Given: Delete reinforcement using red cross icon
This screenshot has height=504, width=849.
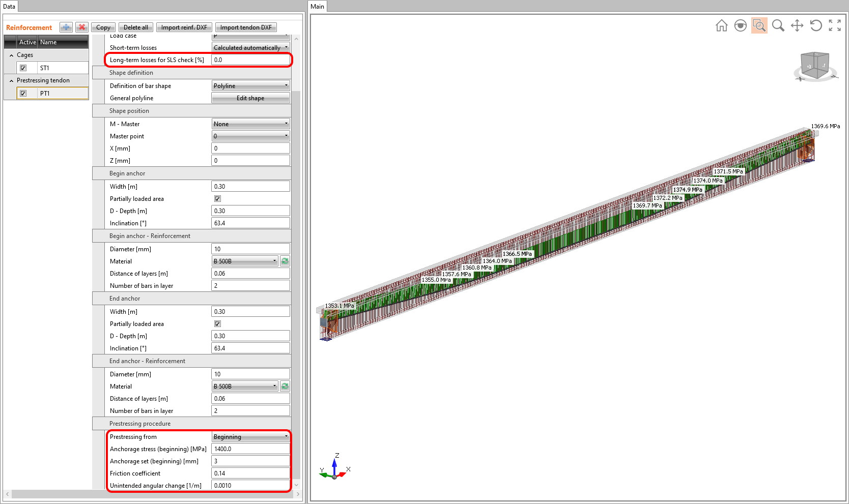Looking at the screenshot, I should (81, 27).
